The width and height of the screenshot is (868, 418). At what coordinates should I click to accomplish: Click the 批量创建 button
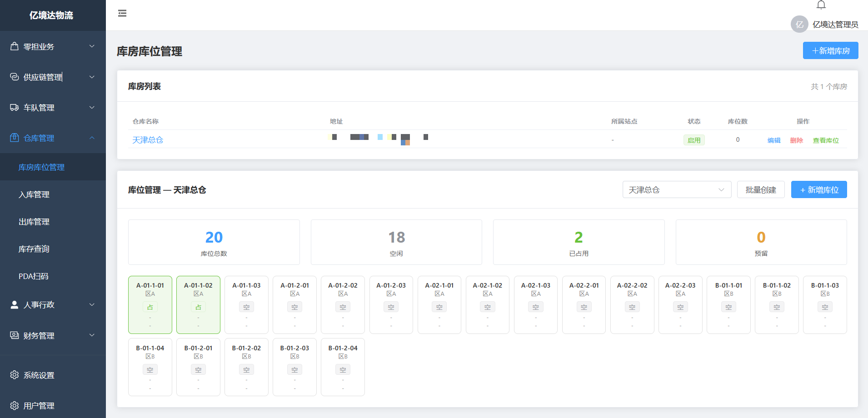coord(761,189)
